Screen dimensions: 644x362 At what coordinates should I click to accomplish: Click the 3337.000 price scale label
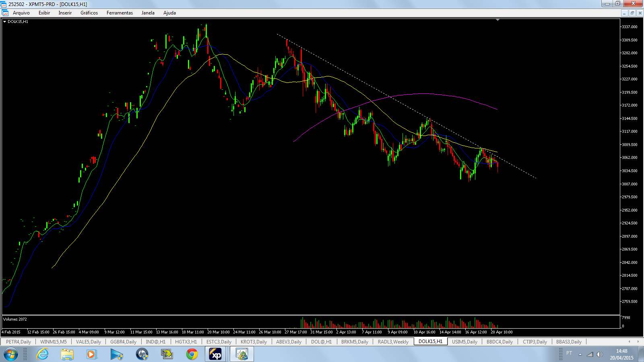(x=630, y=27)
